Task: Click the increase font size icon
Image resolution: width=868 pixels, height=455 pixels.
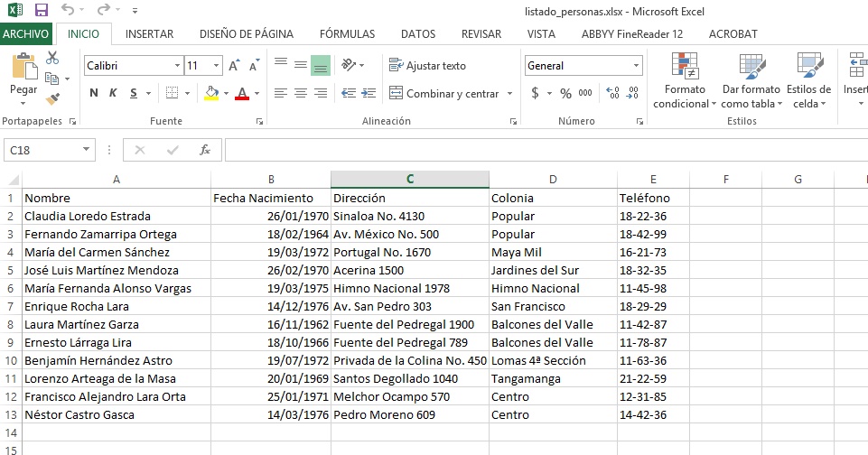Action: click(x=234, y=66)
